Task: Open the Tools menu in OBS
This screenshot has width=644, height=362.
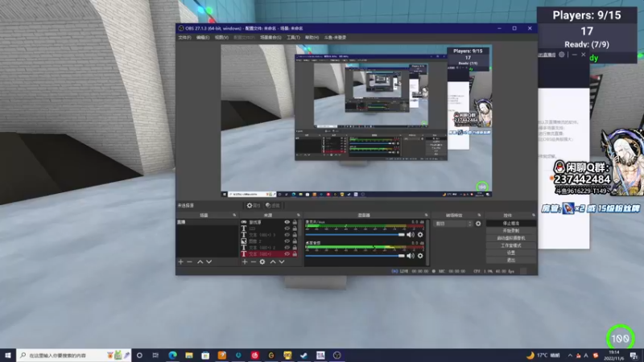Action: (x=293, y=37)
